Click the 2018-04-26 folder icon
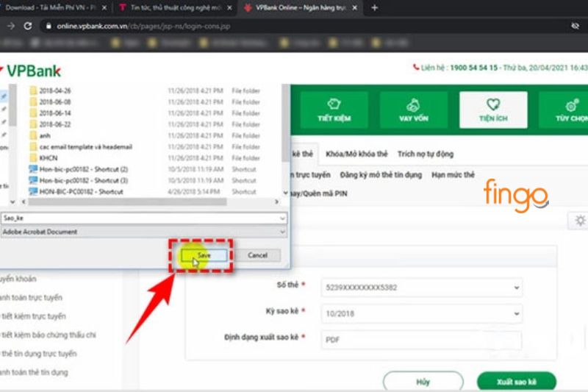Viewport: 588px width, 392px height. [x=33, y=90]
